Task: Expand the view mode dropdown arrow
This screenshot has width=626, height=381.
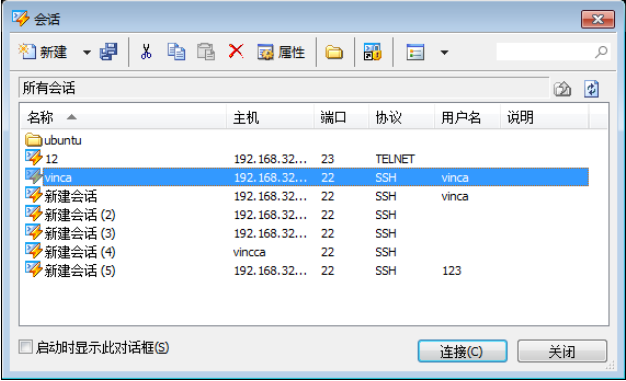Action: (444, 52)
